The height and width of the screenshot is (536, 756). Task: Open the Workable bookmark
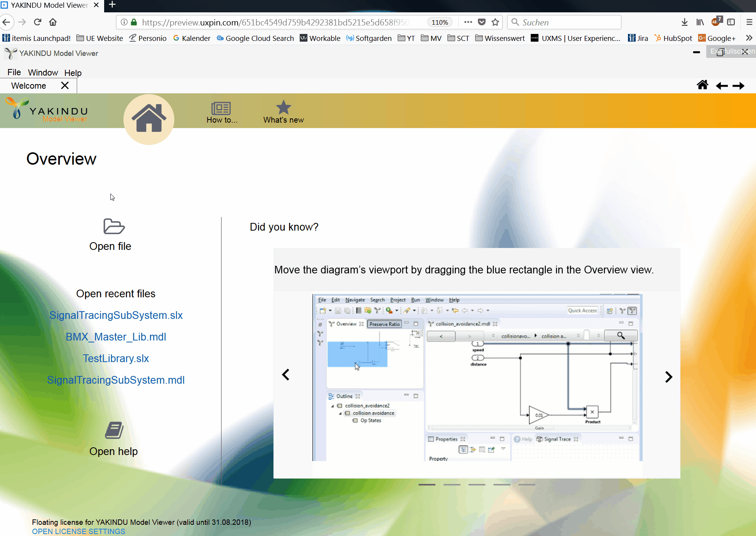pos(320,38)
